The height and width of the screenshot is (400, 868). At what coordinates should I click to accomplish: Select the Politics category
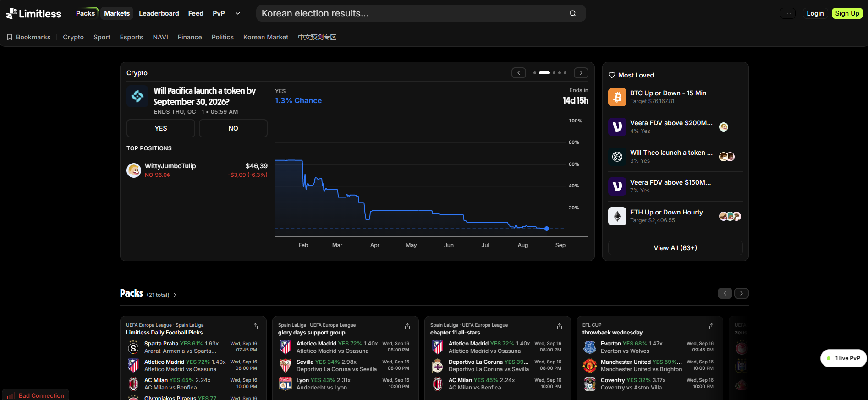click(x=223, y=37)
